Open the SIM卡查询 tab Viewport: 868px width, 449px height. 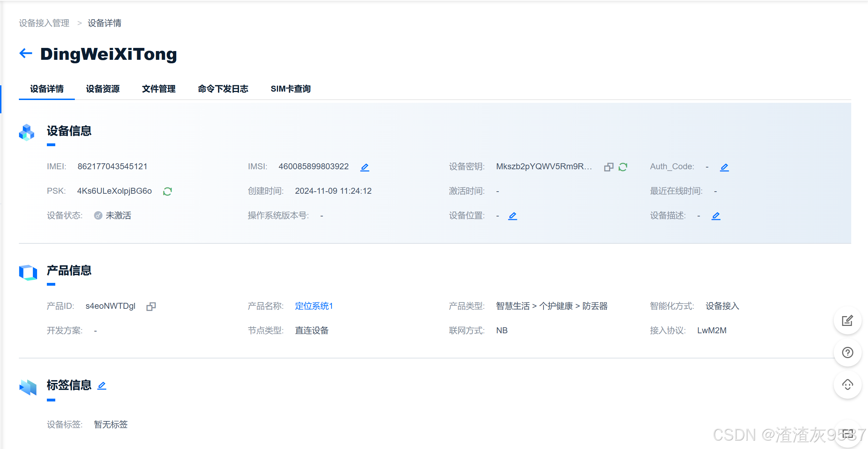click(291, 89)
